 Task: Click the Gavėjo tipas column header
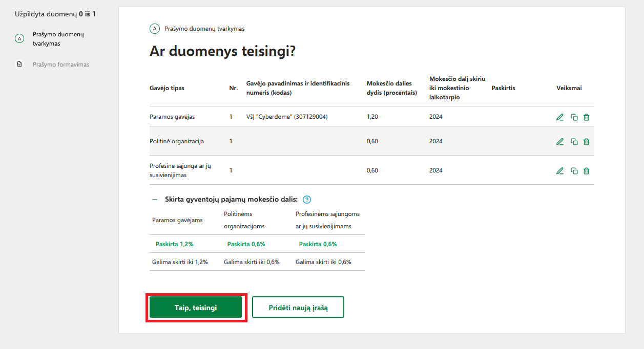167,88
